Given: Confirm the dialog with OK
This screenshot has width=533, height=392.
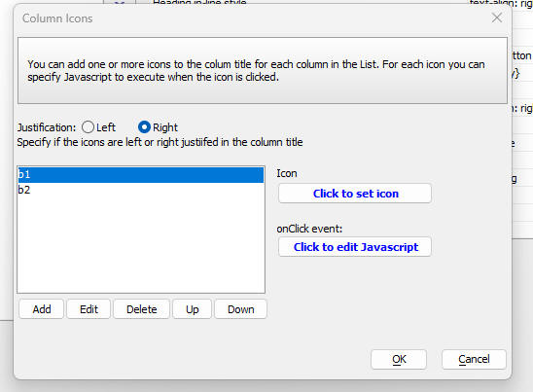Looking at the screenshot, I should (399, 359).
